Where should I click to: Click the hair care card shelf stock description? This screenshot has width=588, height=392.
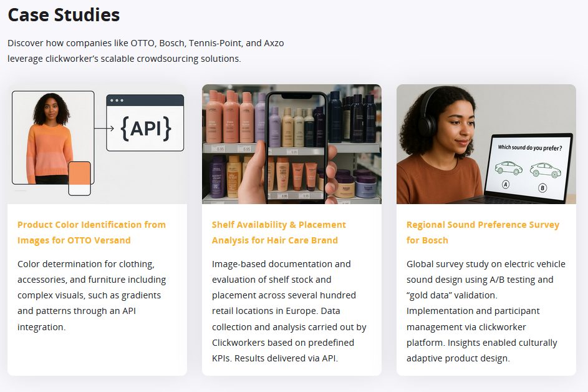289,311
